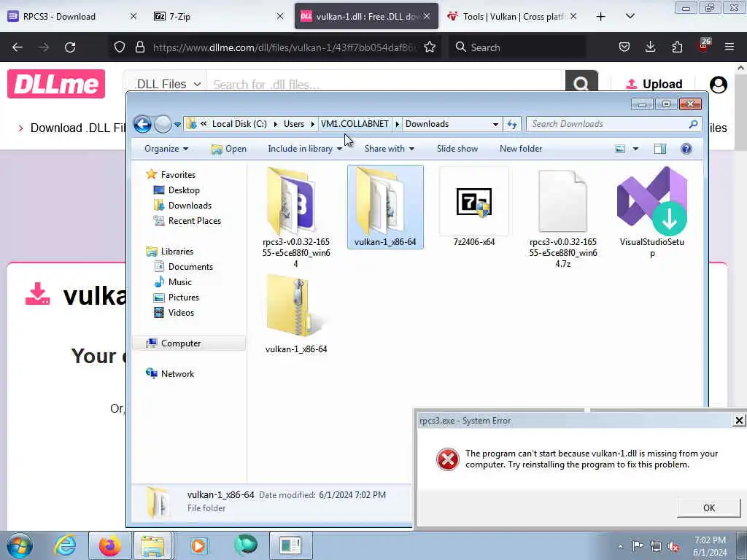Open Downloads in Favorites sidebar
The image size is (747, 560).
tap(190, 206)
